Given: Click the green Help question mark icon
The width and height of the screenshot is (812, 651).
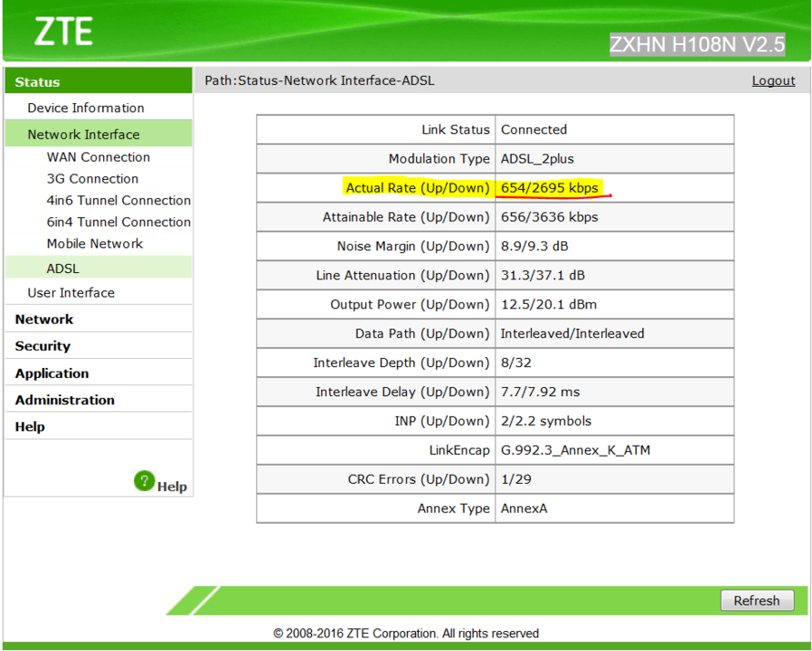Looking at the screenshot, I should tap(144, 481).
